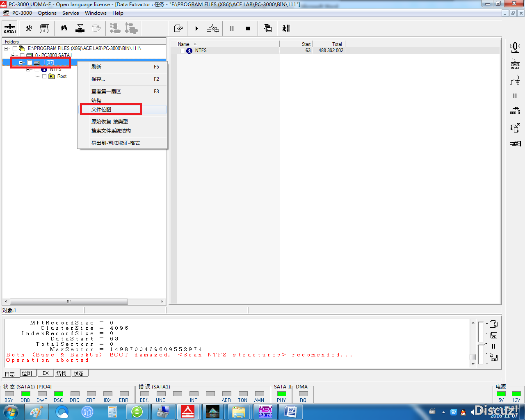
Task: Click the folder tree horizontal scrollbar
Action: click(x=68, y=301)
